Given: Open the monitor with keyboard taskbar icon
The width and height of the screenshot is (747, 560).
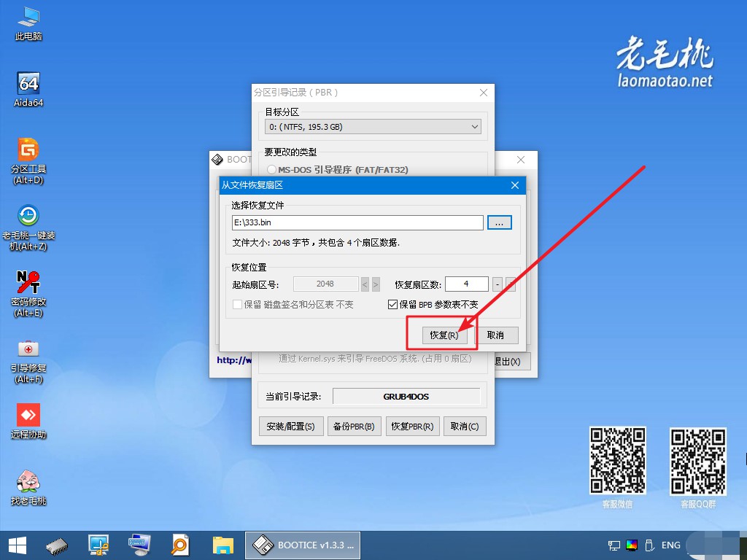Looking at the screenshot, I should (139, 545).
